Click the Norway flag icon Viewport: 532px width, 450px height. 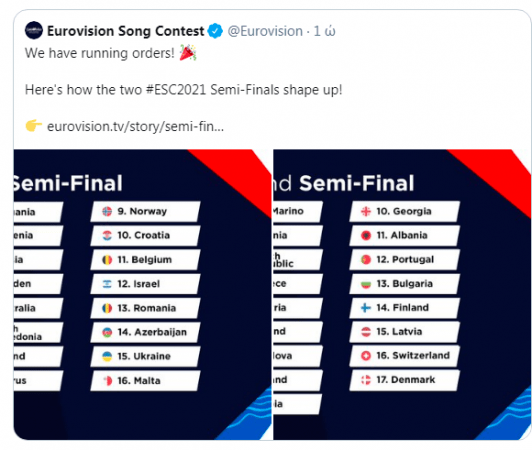pyautogui.click(x=107, y=211)
